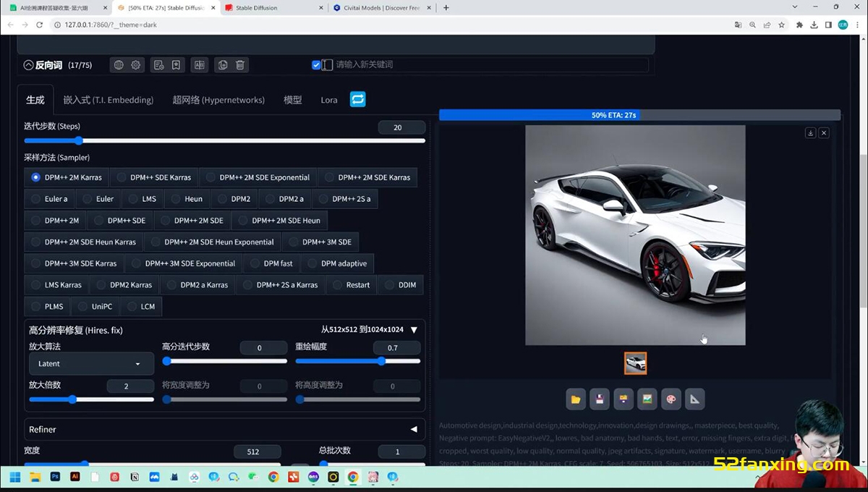
Task: Open Windows Start menu
Action: (15, 478)
